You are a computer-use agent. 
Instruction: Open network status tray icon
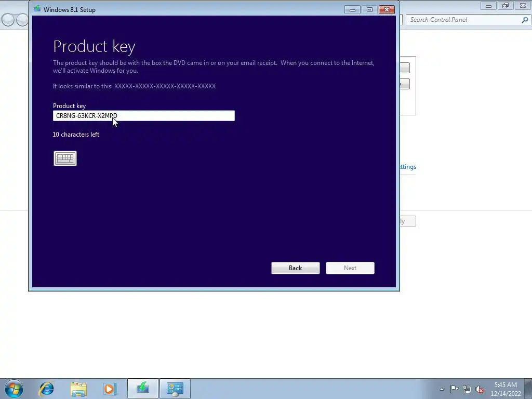click(x=467, y=390)
